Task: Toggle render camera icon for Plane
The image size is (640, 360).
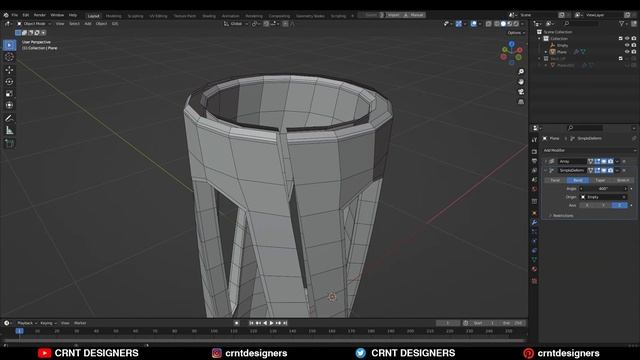Action: point(634,52)
